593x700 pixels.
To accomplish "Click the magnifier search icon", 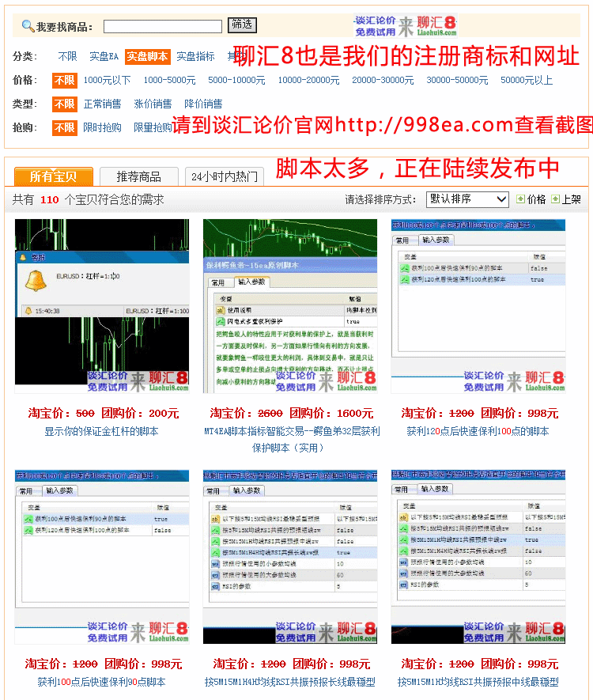I will point(28,26).
